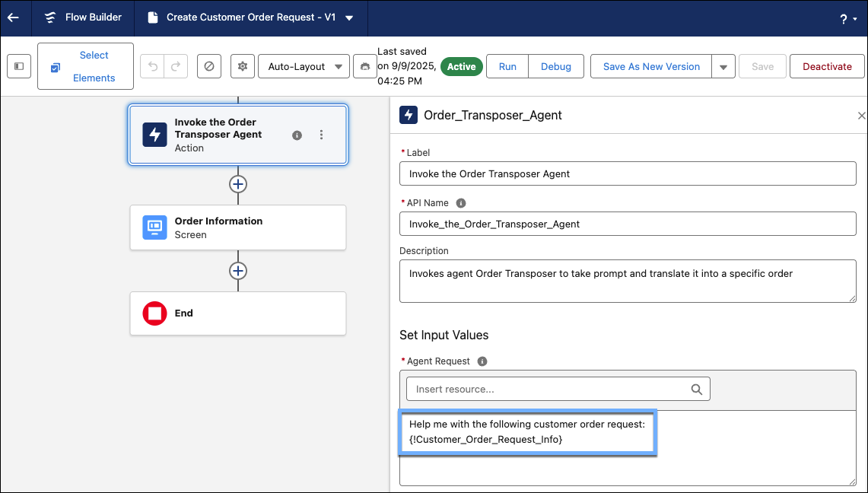Click the Label input field
This screenshot has height=493, width=868.
[628, 173]
